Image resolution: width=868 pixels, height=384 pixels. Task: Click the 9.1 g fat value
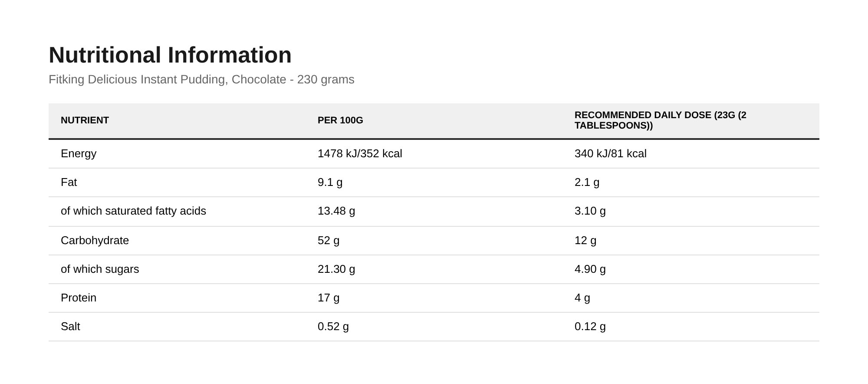tap(330, 182)
